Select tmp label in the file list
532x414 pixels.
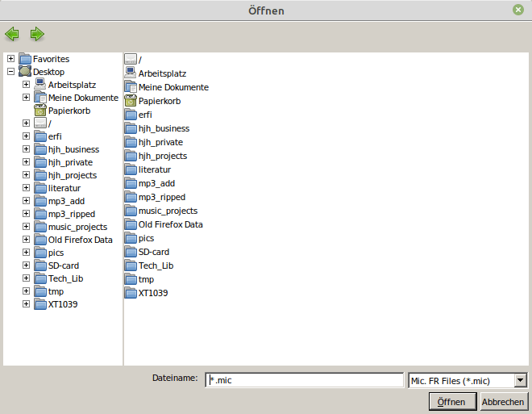[146, 279]
